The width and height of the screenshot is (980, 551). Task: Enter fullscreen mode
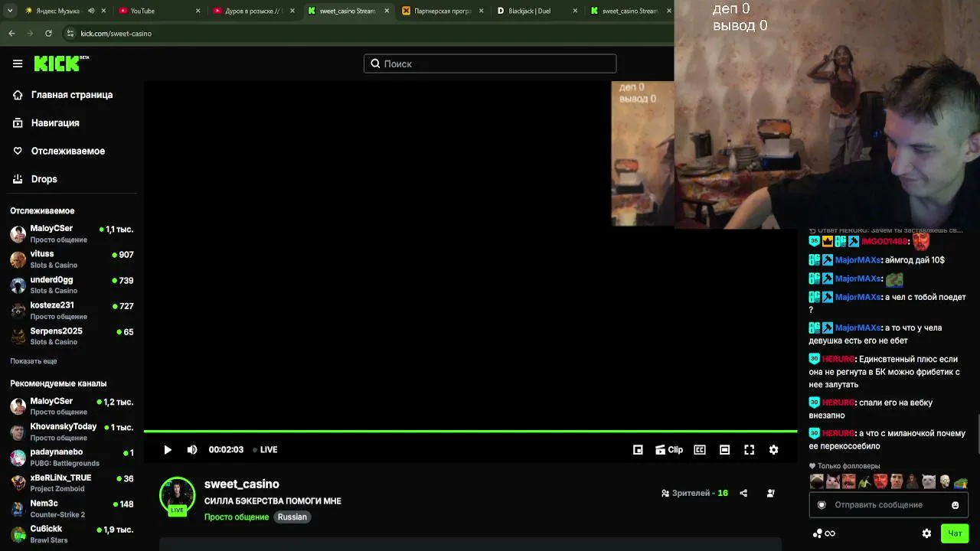point(750,450)
